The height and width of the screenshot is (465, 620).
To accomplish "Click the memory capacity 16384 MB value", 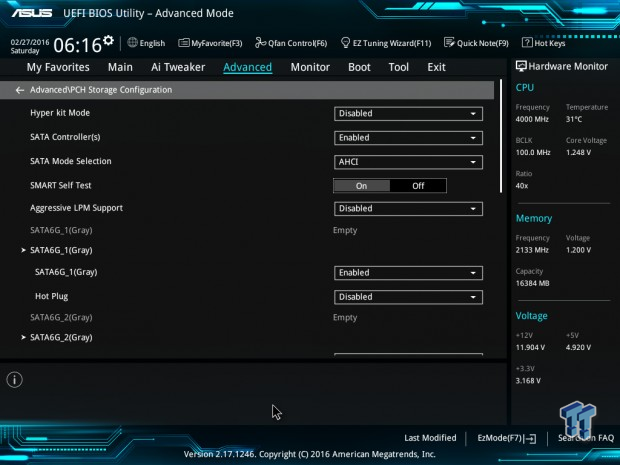I will pos(532,283).
